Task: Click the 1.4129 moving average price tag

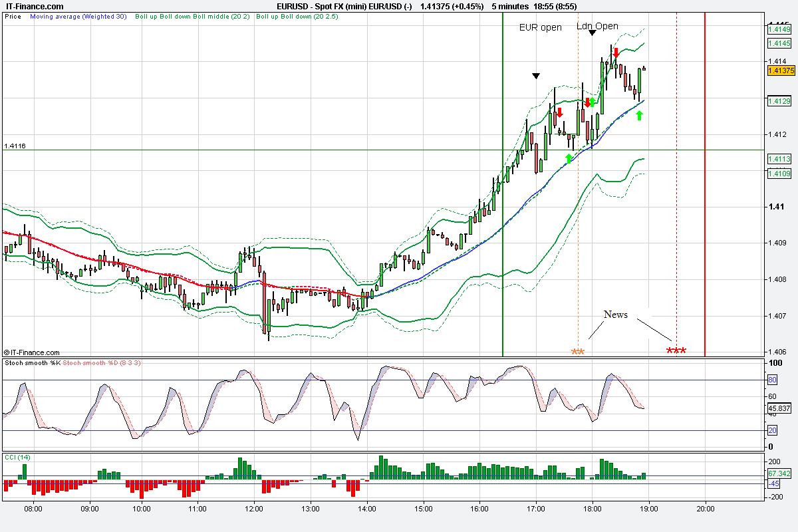Action: (779, 101)
